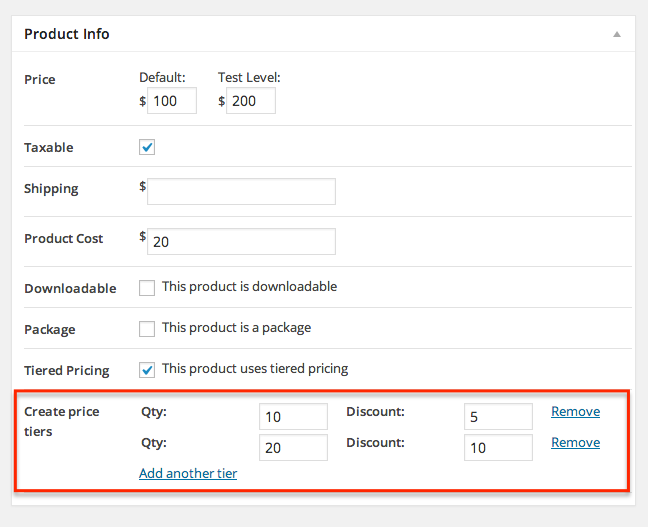Image resolution: width=648 pixels, height=527 pixels.
Task: Click the first tier Discount field
Action: point(498,417)
